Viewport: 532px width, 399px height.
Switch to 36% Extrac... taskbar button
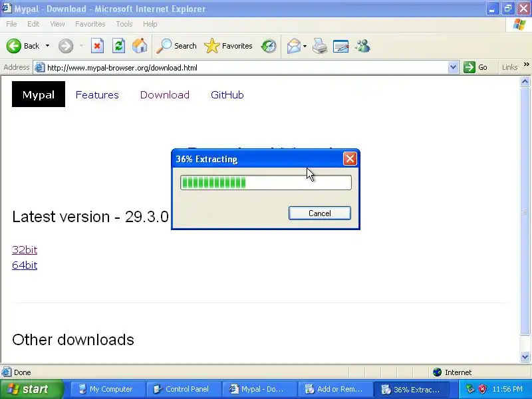click(411, 389)
